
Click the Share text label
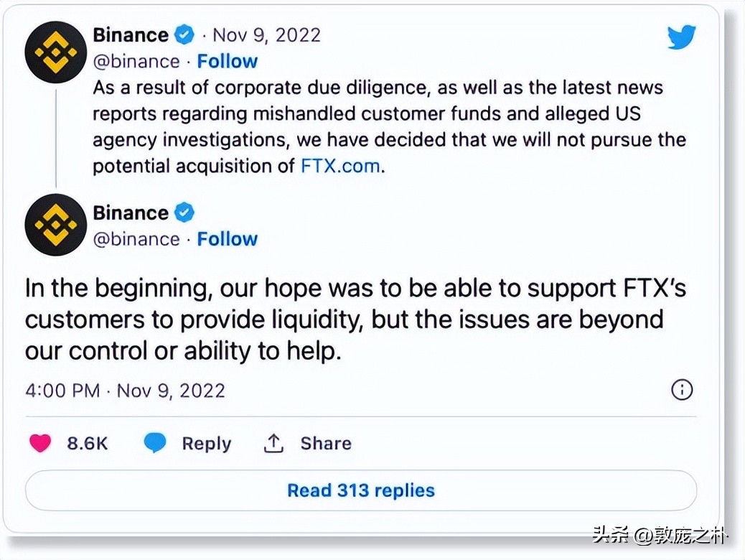(325, 443)
